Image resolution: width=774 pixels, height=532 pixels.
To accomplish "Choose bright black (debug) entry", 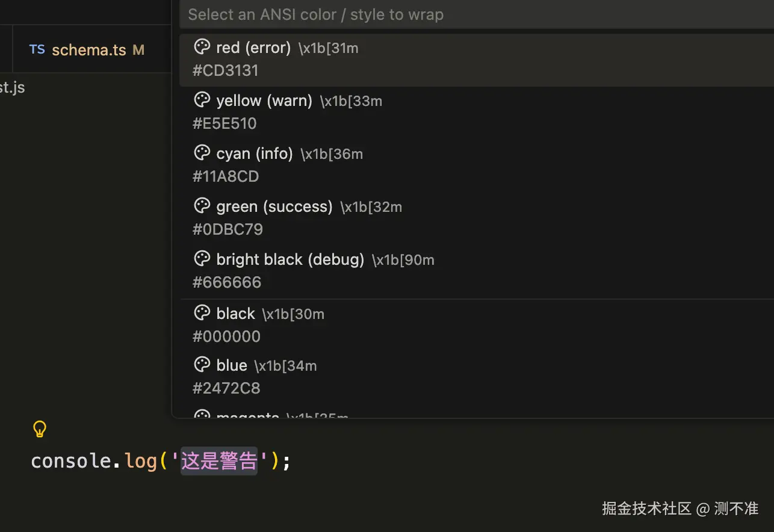I will pos(477,271).
